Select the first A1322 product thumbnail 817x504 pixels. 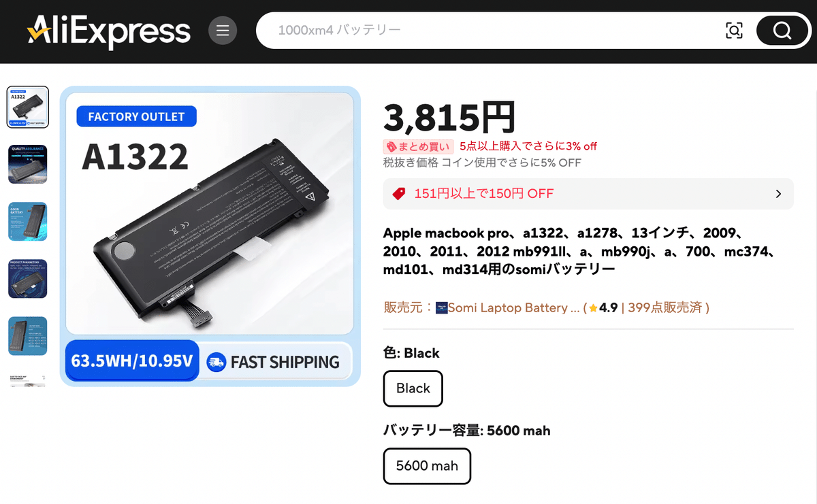(x=27, y=107)
